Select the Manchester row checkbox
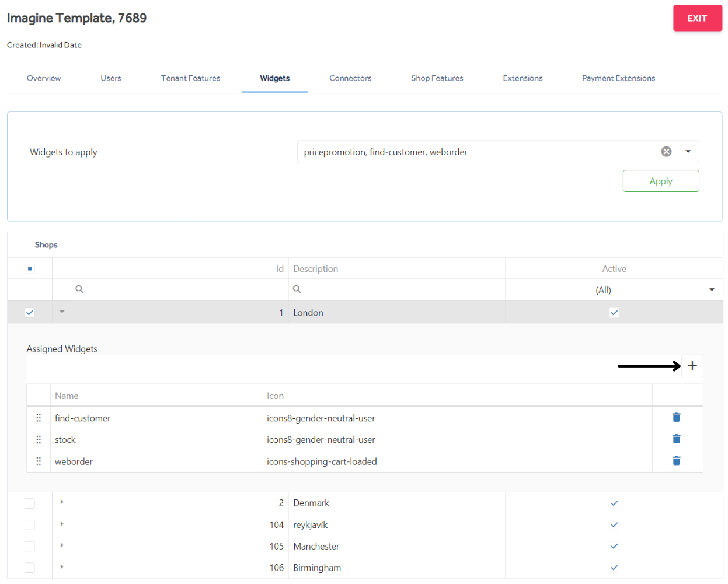Screen dimensions: 728x584 pos(30,546)
